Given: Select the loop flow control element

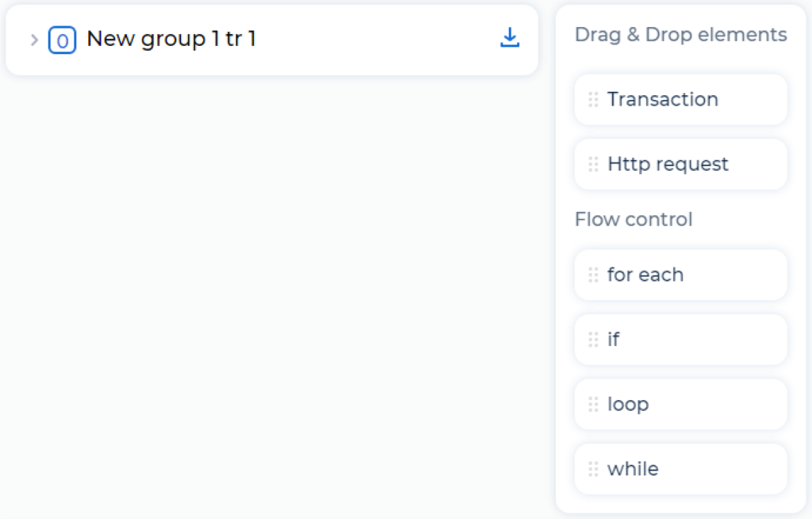Looking at the screenshot, I should click(680, 404).
